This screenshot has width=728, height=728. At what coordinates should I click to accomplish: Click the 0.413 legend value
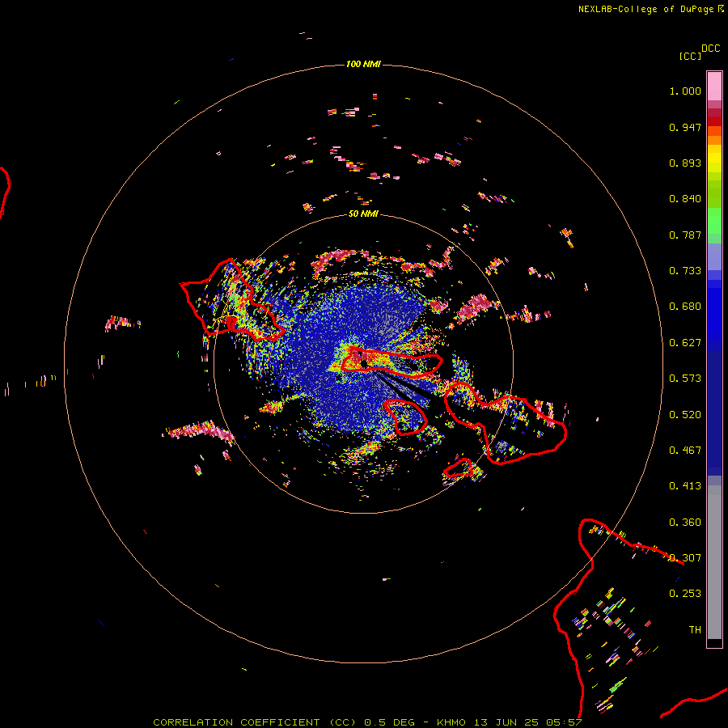click(x=685, y=486)
